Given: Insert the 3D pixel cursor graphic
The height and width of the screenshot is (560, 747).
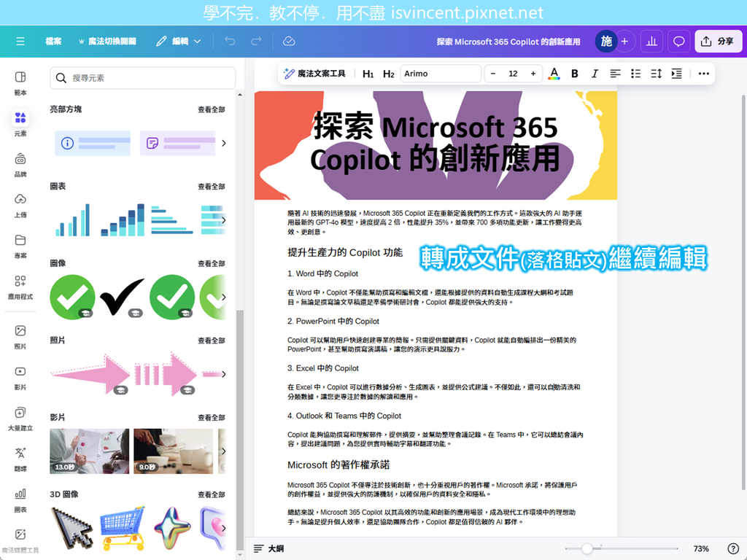Looking at the screenshot, I should [x=72, y=528].
